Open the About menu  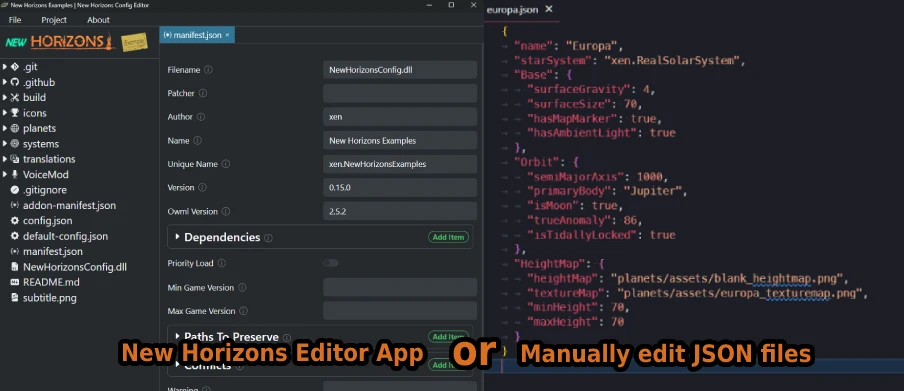[x=98, y=20]
